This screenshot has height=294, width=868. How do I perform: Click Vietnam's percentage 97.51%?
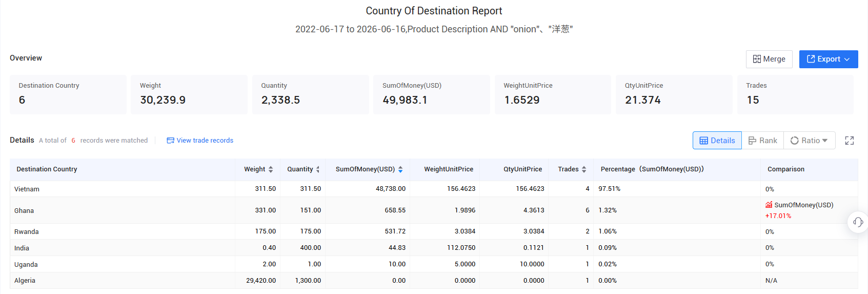tap(609, 189)
